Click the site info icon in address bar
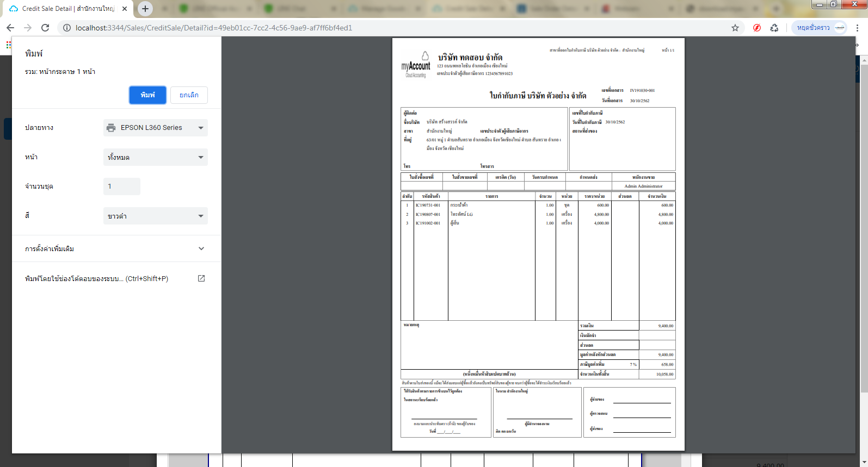Screen dimensions: 868x467 pos(66,28)
